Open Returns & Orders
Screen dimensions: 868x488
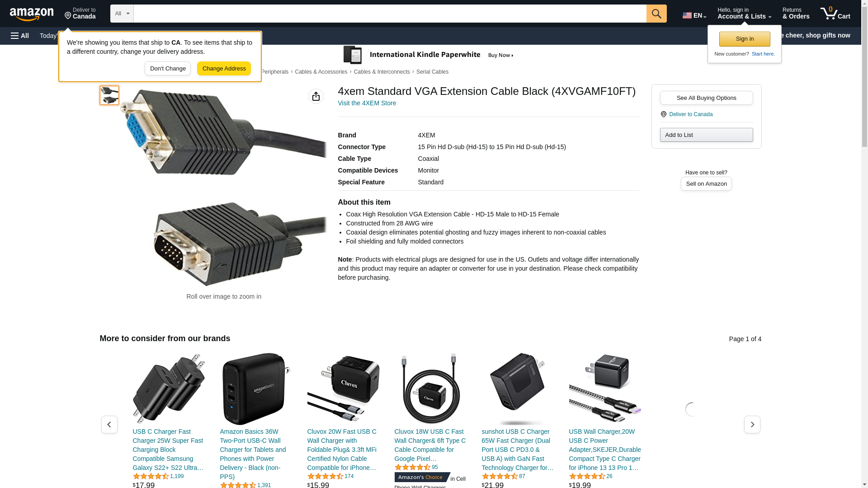796,14
